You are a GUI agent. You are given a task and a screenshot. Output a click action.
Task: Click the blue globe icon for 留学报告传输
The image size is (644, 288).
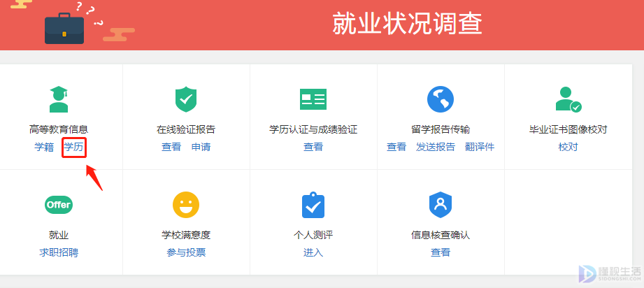pos(441,99)
